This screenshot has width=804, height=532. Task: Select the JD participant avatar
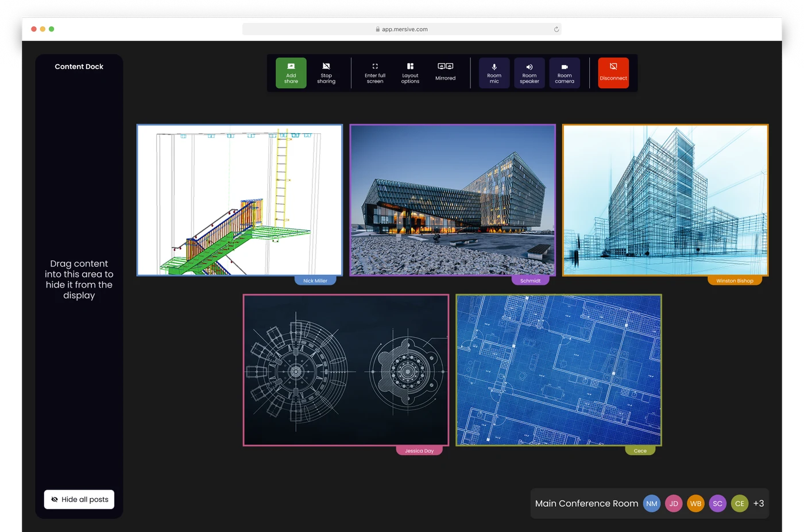(x=674, y=503)
